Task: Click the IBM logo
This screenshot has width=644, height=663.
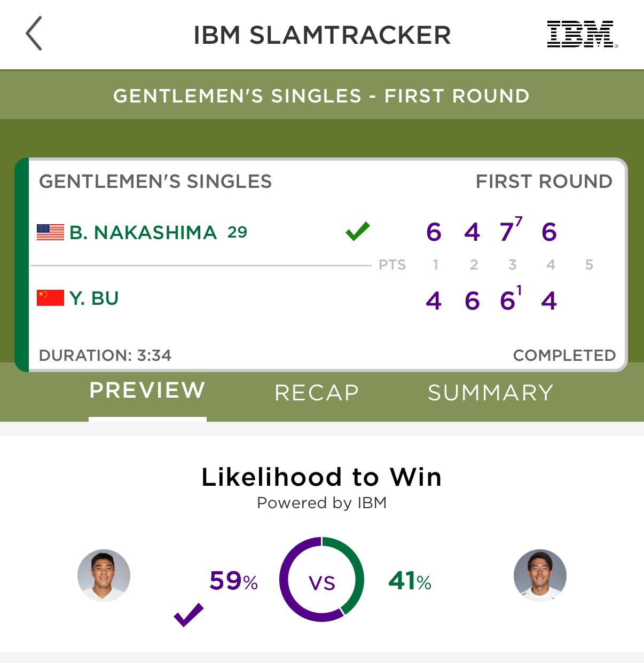Action: 582,35
